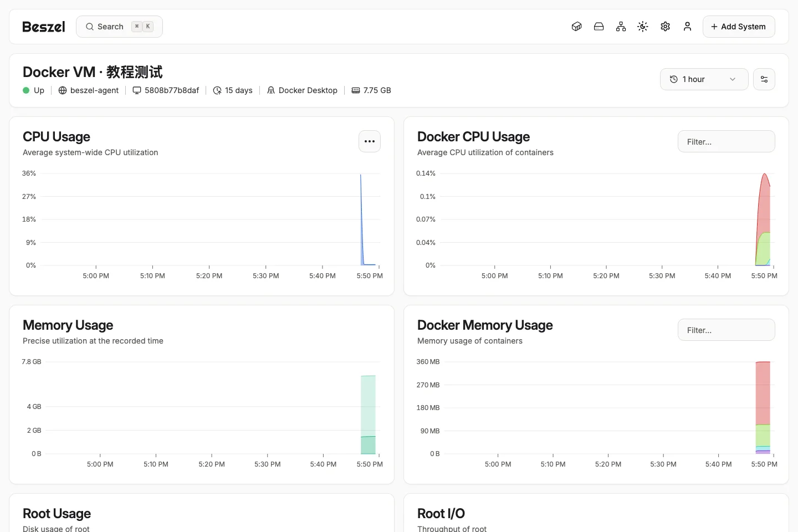
Task: Open the hard drive icon in header
Action: [x=598, y=27]
